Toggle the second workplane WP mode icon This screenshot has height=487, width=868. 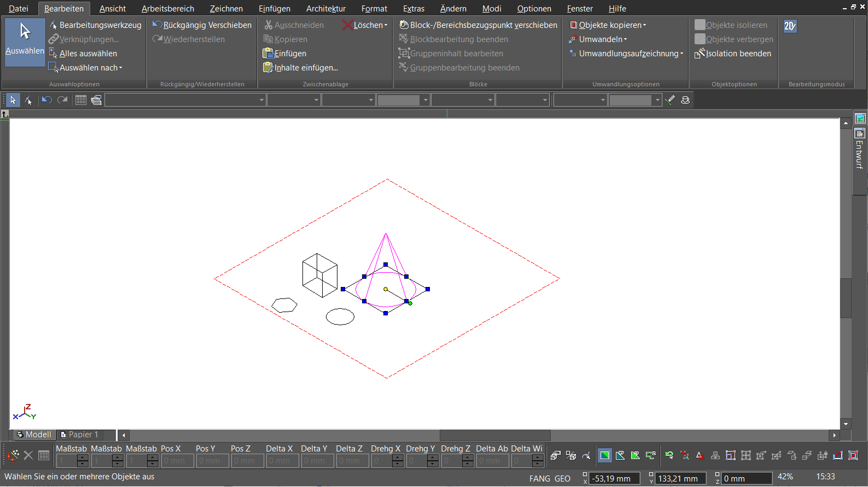[620, 455]
